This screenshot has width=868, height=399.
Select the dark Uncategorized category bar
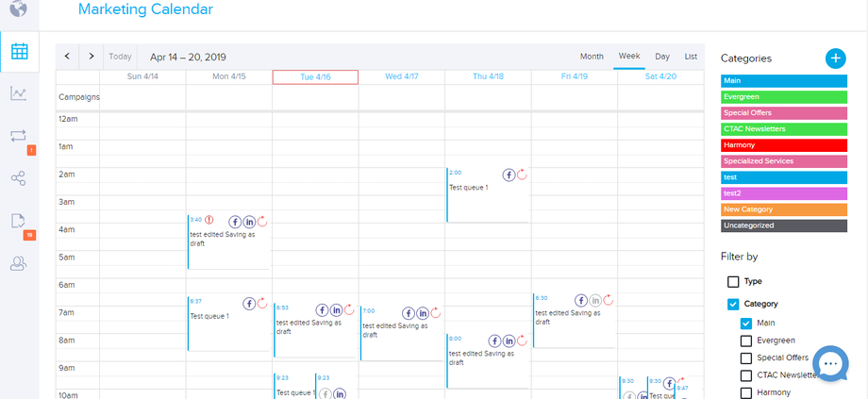tap(784, 225)
